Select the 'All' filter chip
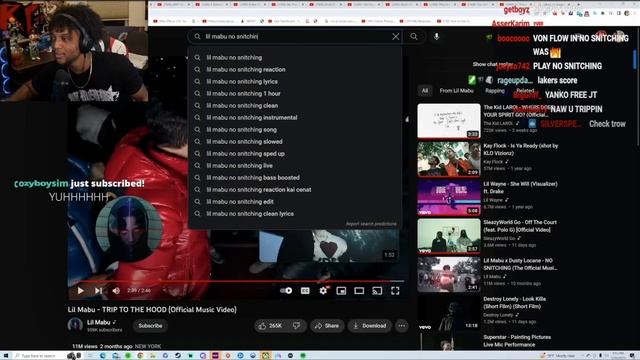 425,91
